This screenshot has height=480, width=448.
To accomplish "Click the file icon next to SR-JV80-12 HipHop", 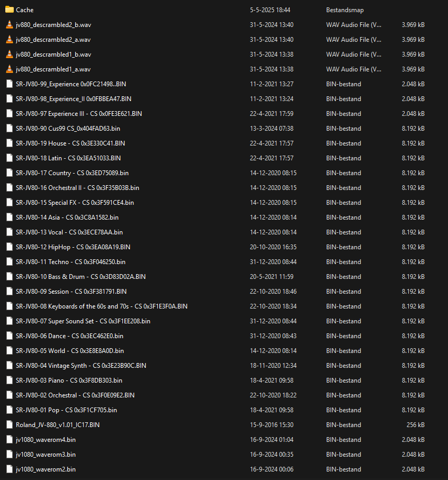I will coord(10,247).
